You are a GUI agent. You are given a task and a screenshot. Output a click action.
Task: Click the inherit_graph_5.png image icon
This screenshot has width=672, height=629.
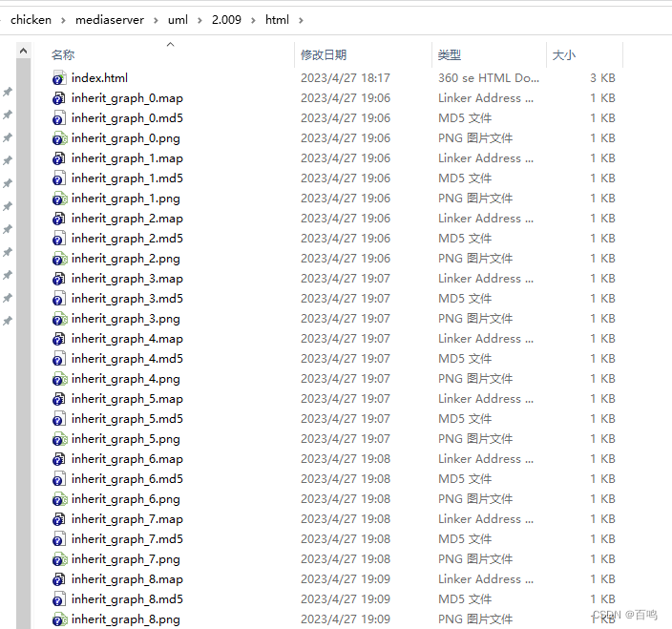[x=59, y=439]
